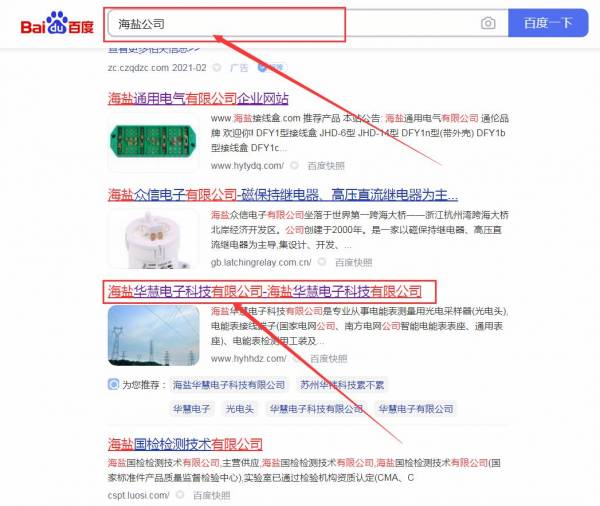Click circle icon next to cspt.luosi.com

pyautogui.click(x=180, y=495)
